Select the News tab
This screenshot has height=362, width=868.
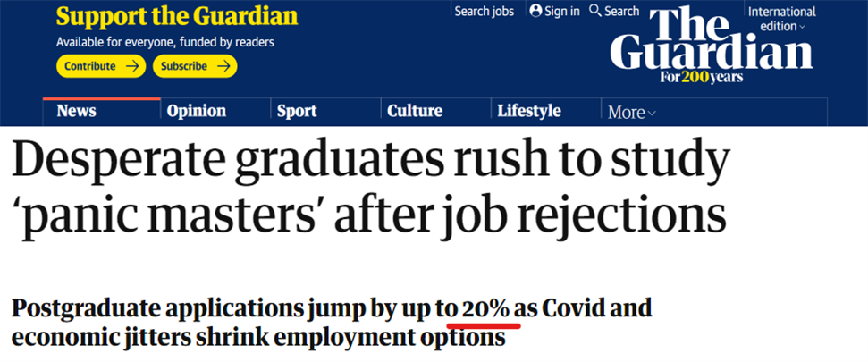77,112
